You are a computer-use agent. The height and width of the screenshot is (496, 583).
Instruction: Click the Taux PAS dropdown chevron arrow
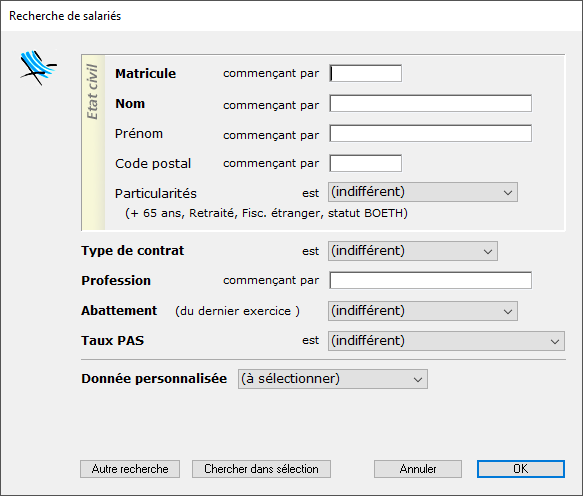click(555, 341)
